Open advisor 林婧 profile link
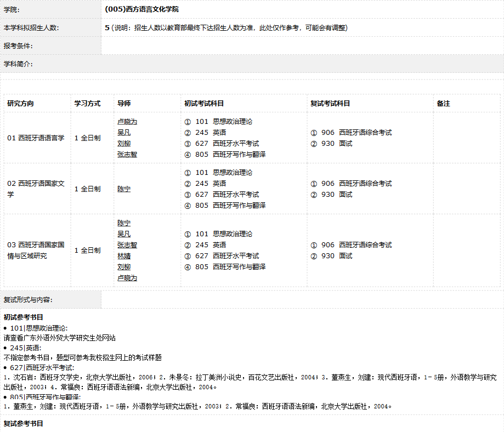Screen dimensions: 504x432 (x=123, y=256)
